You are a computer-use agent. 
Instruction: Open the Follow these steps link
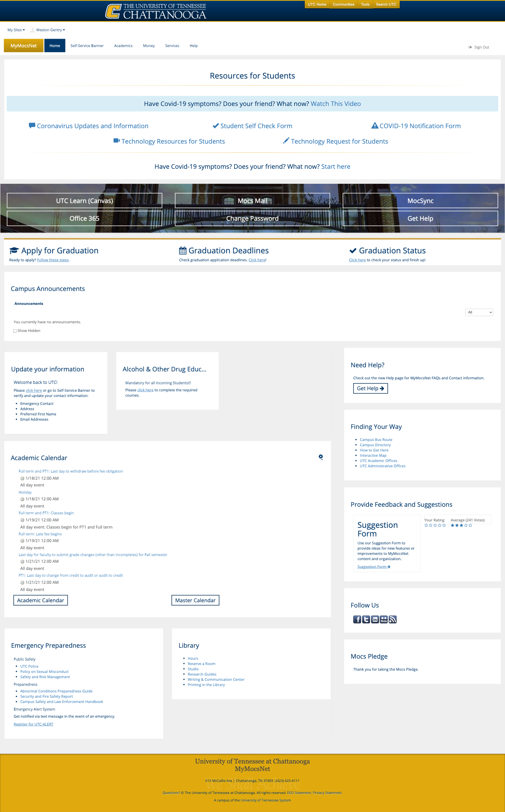(x=53, y=260)
